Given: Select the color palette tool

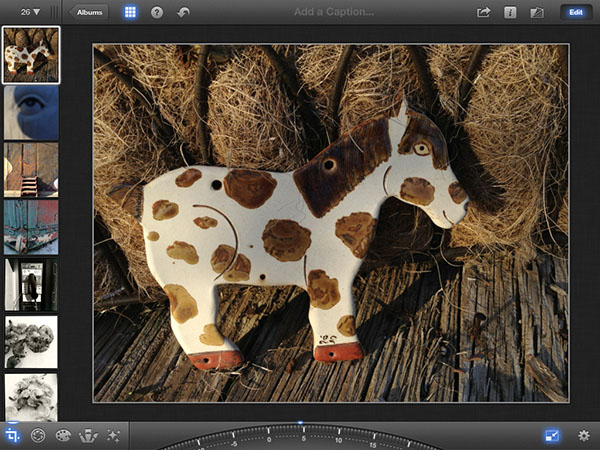Looking at the screenshot, I should (63, 435).
